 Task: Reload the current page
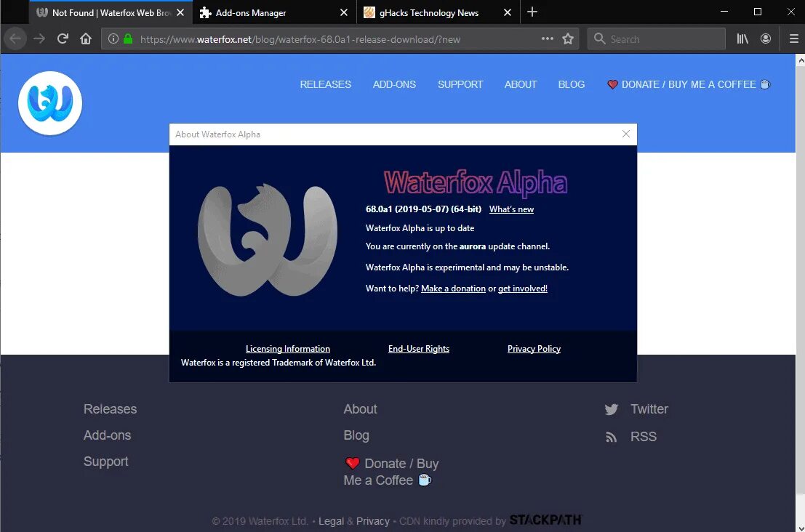click(x=63, y=39)
